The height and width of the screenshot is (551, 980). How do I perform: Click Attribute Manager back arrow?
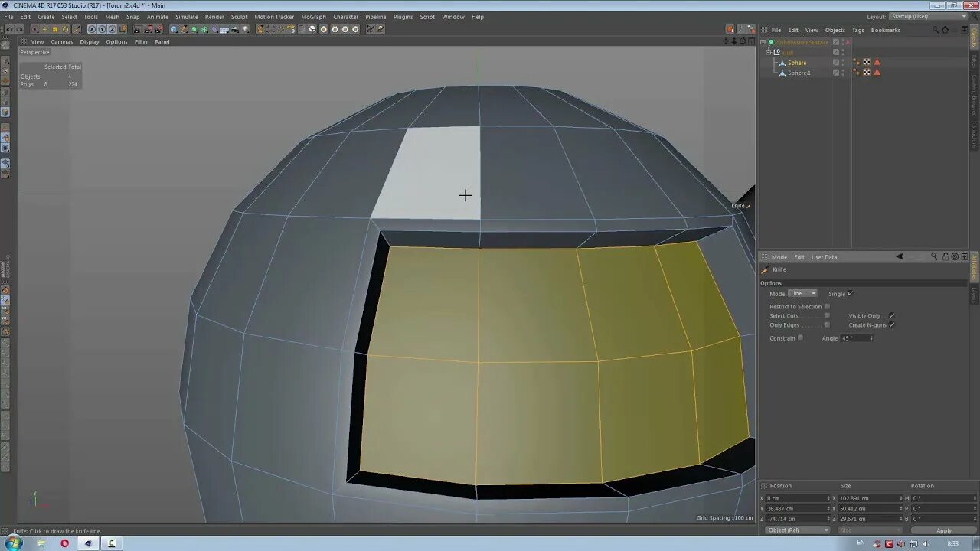coord(899,257)
